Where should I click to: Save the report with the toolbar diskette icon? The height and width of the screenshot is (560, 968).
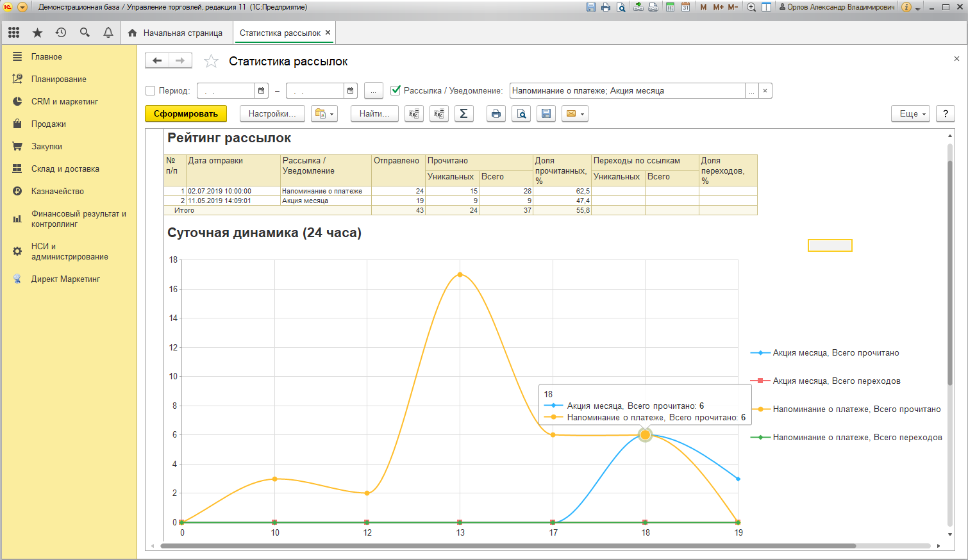click(546, 114)
